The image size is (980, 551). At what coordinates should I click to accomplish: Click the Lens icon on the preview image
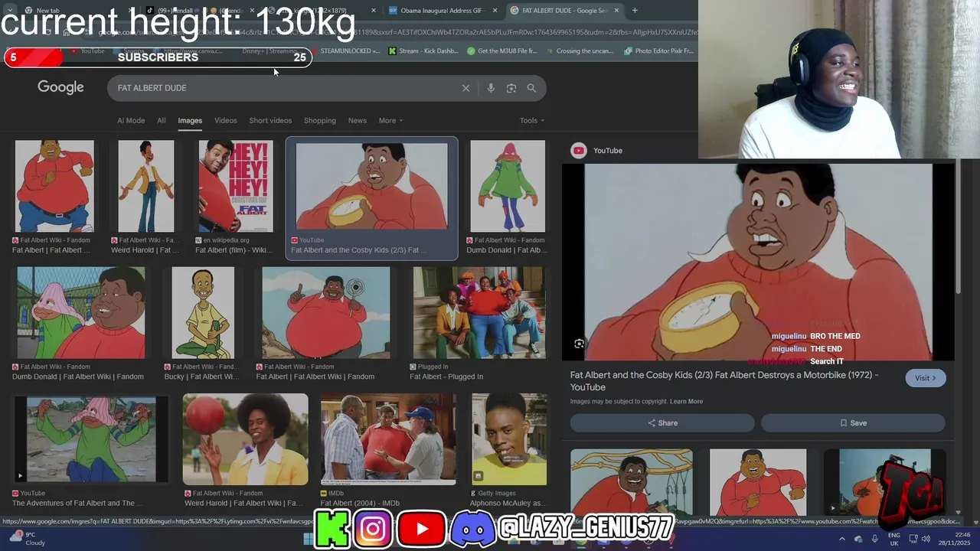(579, 344)
